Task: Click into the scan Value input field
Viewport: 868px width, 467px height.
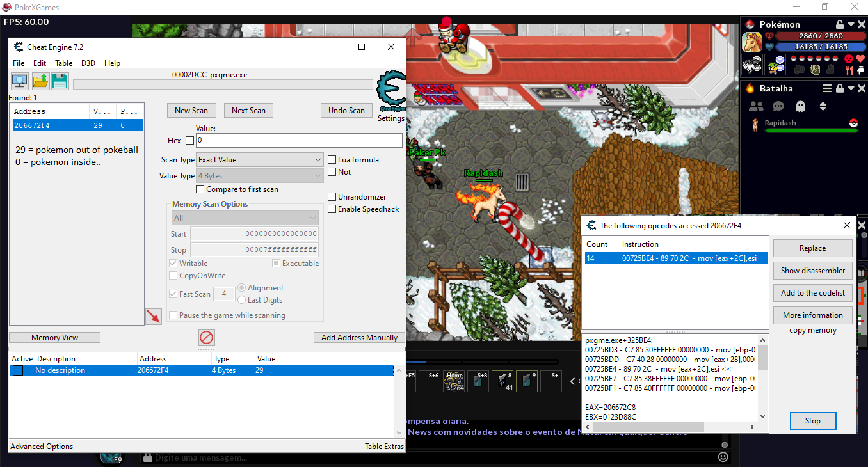Action: point(299,140)
